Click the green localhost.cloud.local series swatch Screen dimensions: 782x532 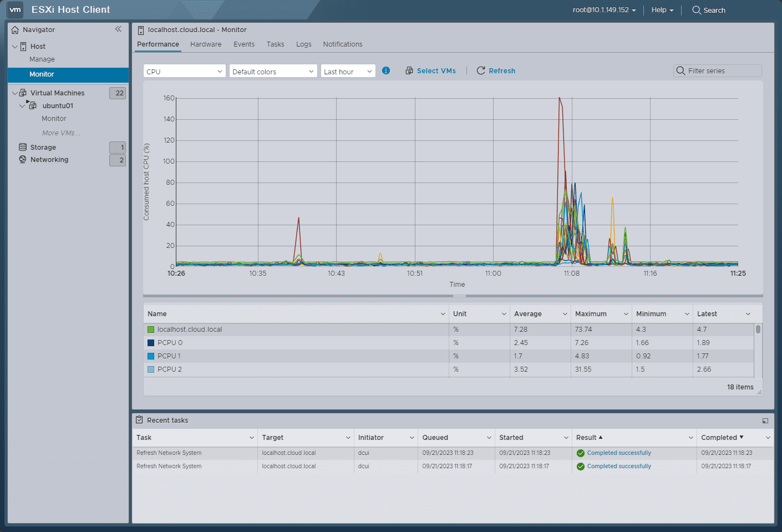click(151, 330)
